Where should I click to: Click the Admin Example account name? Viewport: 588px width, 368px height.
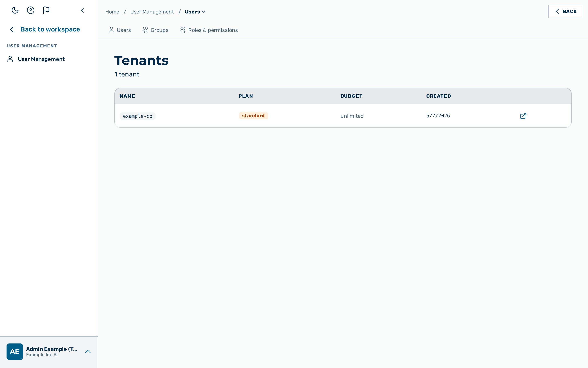(x=51, y=349)
